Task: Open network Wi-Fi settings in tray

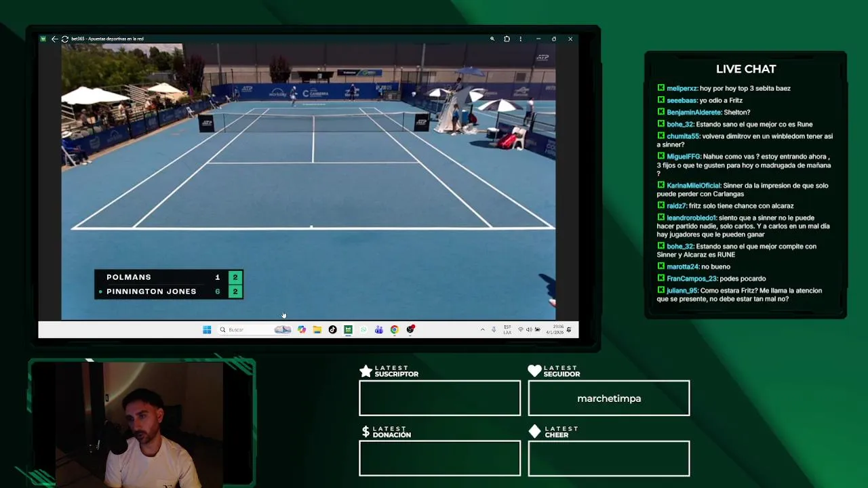Action: [x=521, y=329]
